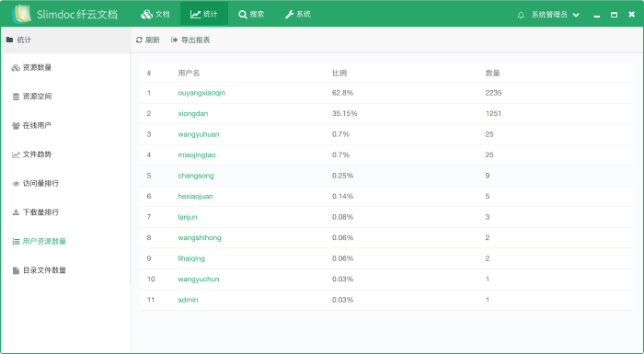Open 下载量排行 download ranking
This screenshot has width=644, height=354.
[x=35, y=212]
